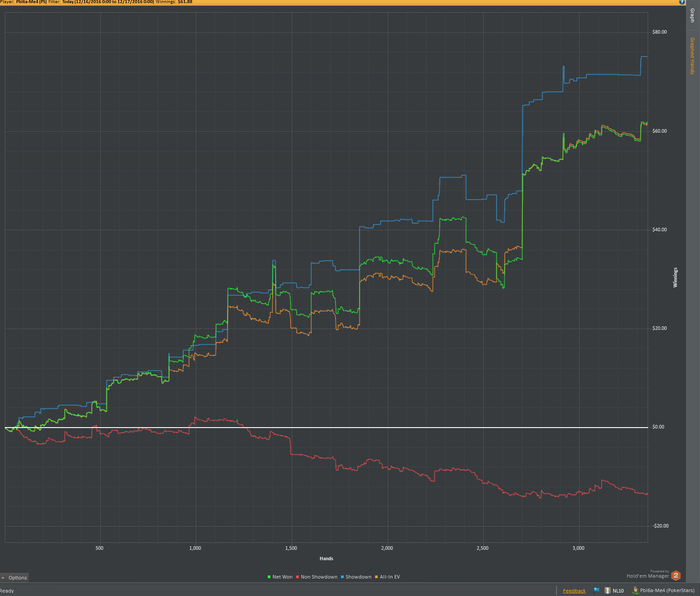Open the Feedback link

coord(574,591)
